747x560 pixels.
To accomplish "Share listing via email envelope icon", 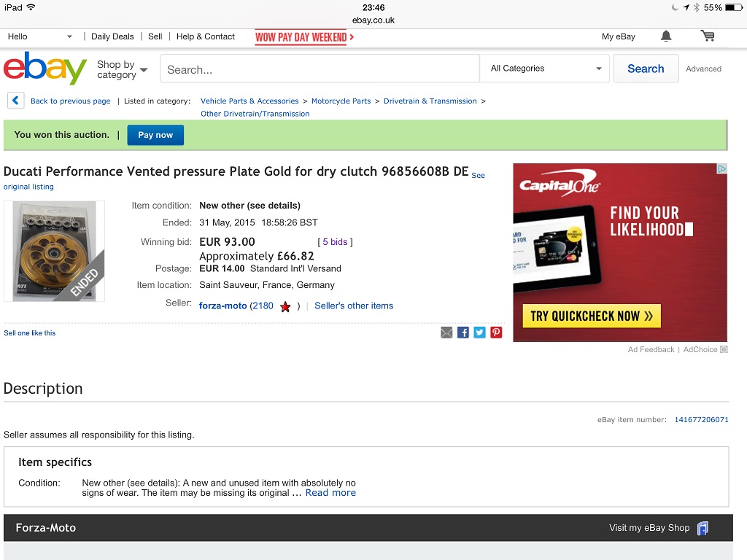I will point(446,332).
